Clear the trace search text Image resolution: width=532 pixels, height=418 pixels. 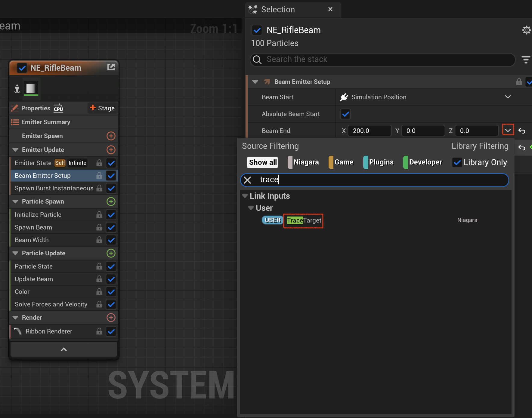247,180
